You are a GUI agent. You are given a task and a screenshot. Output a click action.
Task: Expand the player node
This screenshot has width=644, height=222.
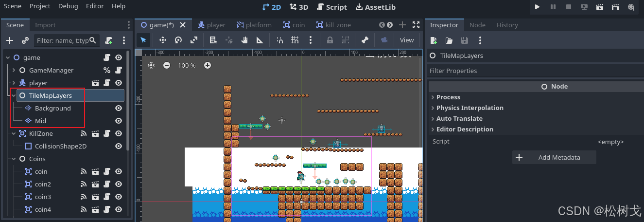pyautogui.click(x=14, y=83)
